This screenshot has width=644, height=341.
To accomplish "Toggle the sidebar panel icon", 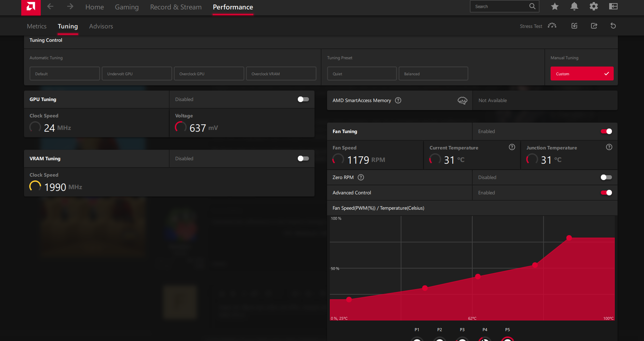I will [613, 6].
